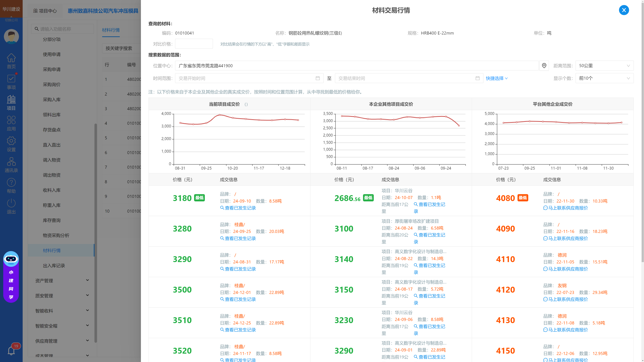
Task: Click price 4110 in 平台其他企业 column
Action: point(505,259)
